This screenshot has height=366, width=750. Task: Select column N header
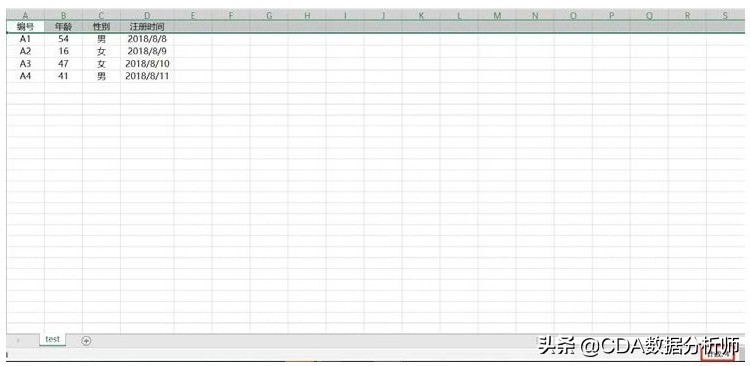[x=535, y=15]
